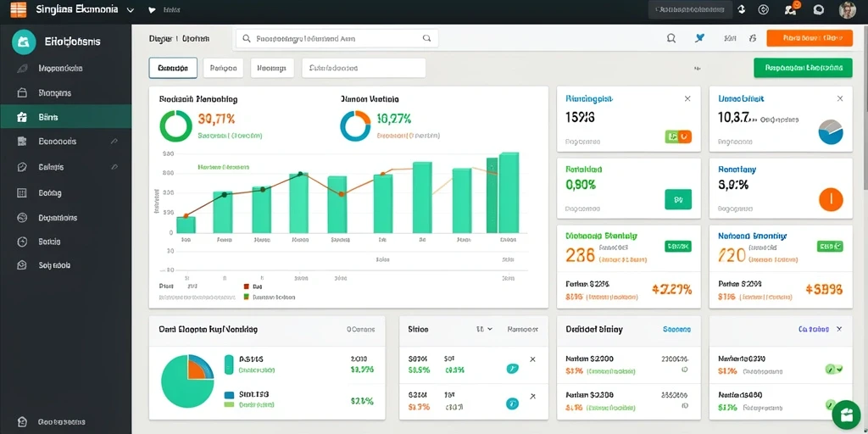Click the green button below the orange button
The height and width of the screenshot is (434, 868).
804,68
